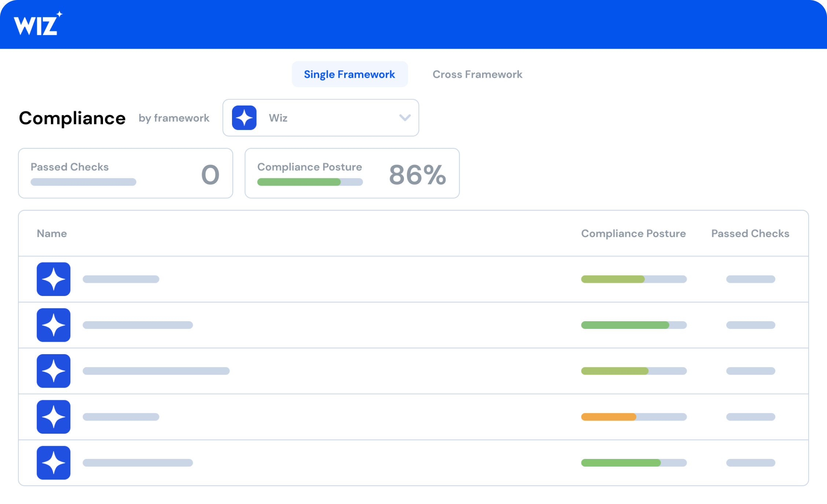Click the Wiz logo in the header
This screenshot has height=504, width=827.
coord(38,23)
